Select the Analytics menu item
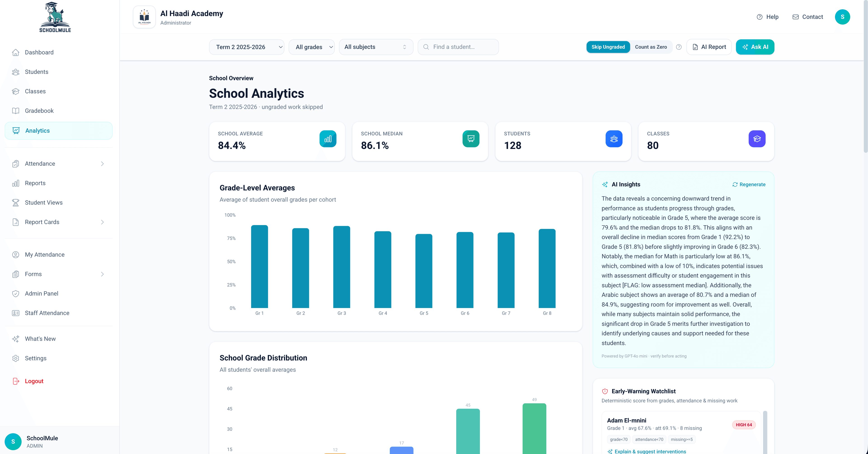The height and width of the screenshot is (454, 868). 59,131
